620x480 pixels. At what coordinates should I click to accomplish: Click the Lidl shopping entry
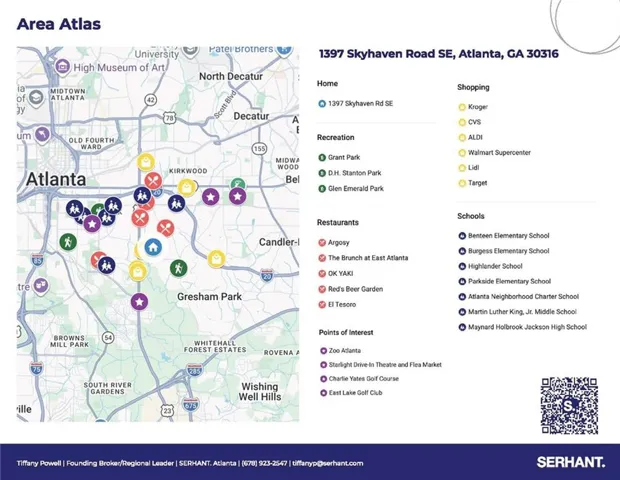pyautogui.click(x=473, y=168)
